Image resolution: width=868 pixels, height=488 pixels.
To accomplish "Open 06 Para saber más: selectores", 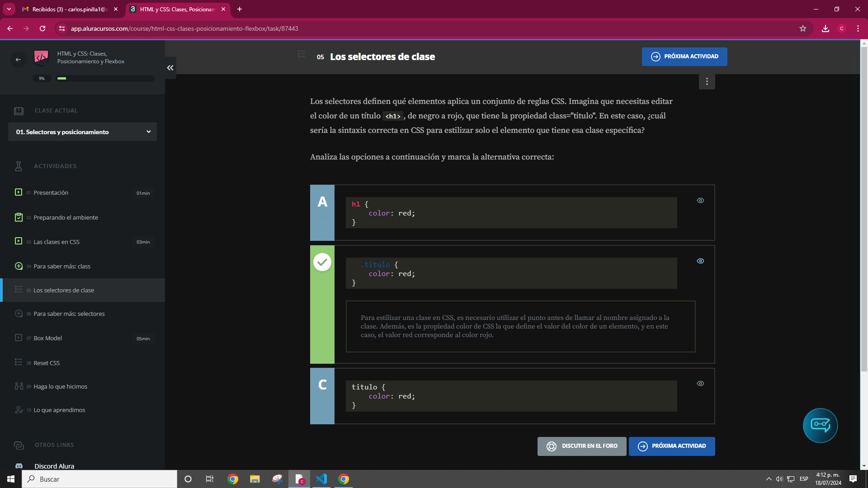I will [x=83, y=314].
